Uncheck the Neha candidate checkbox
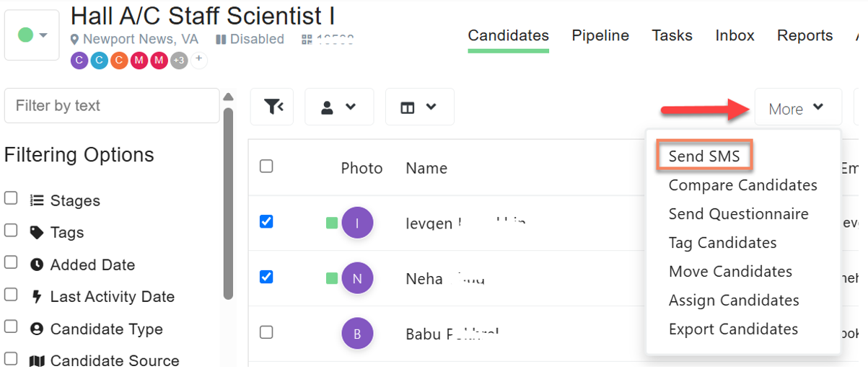The height and width of the screenshot is (369, 868). (266, 276)
